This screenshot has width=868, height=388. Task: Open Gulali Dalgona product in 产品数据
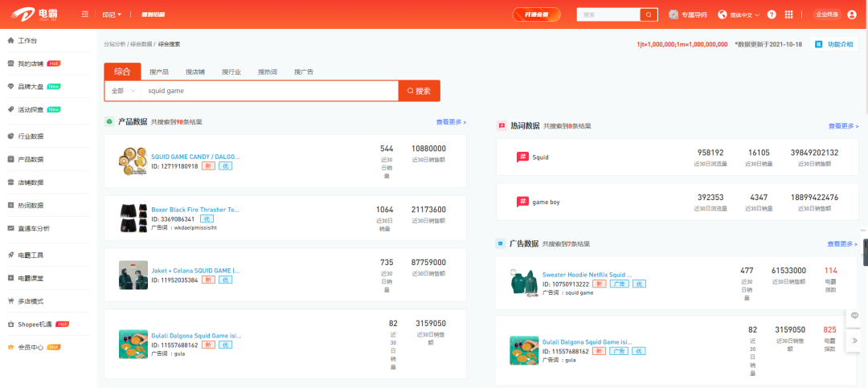point(196,336)
